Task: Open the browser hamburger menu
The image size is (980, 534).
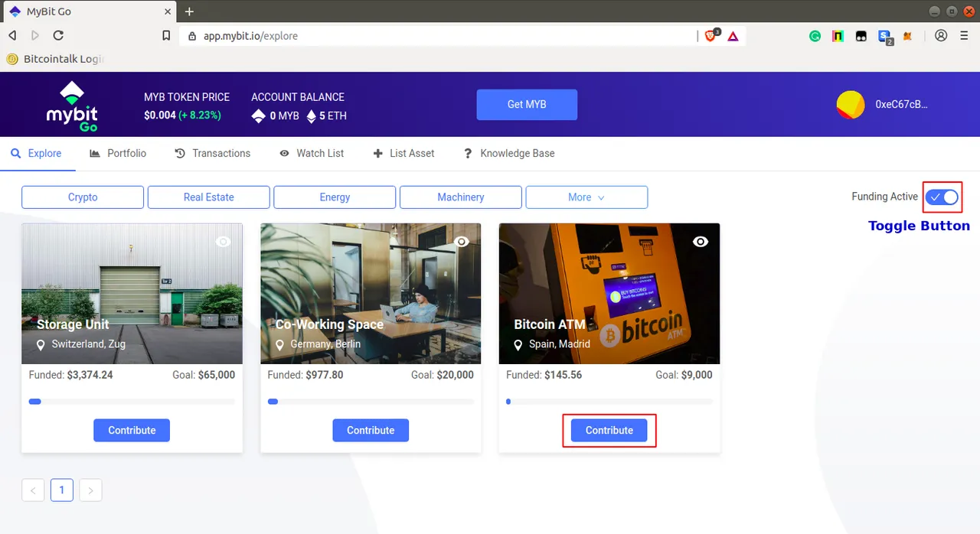Action: pyautogui.click(x=964, y=35)
